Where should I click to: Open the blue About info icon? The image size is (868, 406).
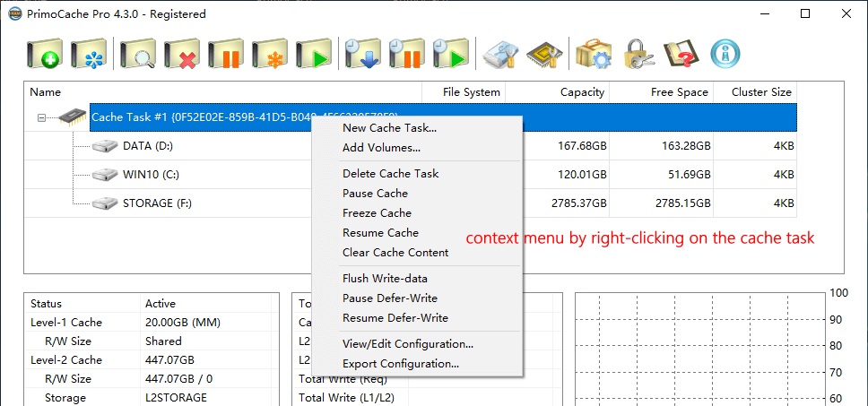(x=725, y=54)
